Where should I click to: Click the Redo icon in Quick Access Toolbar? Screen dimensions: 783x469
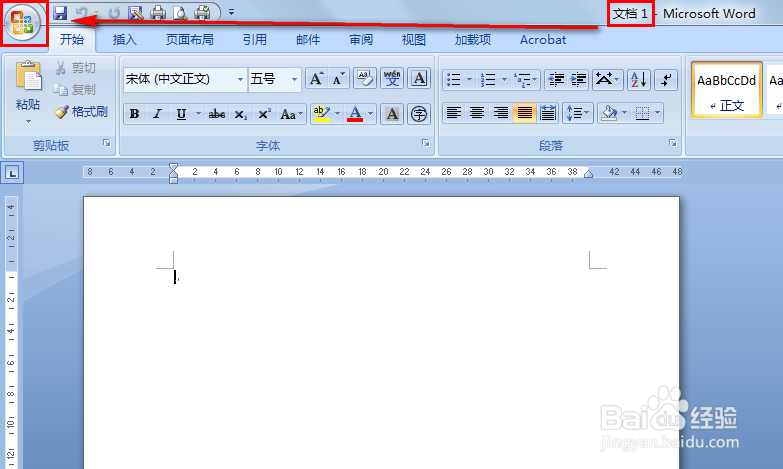click(x=114, y=13)
